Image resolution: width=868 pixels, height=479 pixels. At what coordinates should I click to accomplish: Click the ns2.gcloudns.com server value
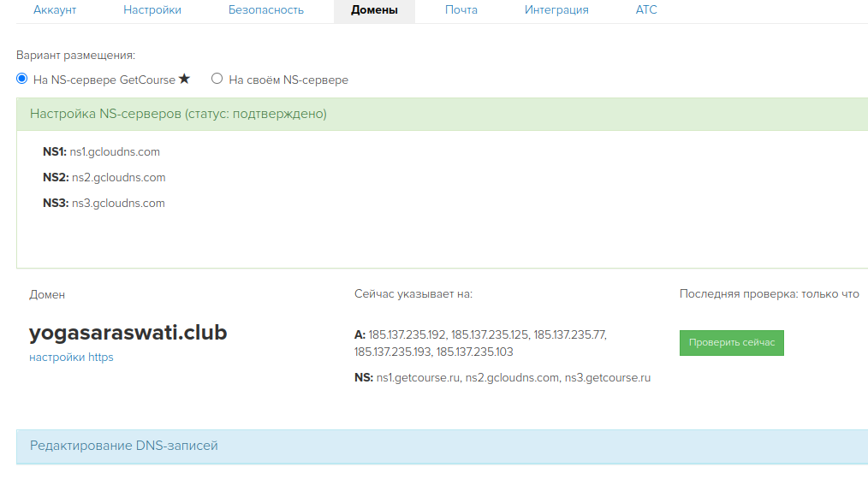click(118, 178)
